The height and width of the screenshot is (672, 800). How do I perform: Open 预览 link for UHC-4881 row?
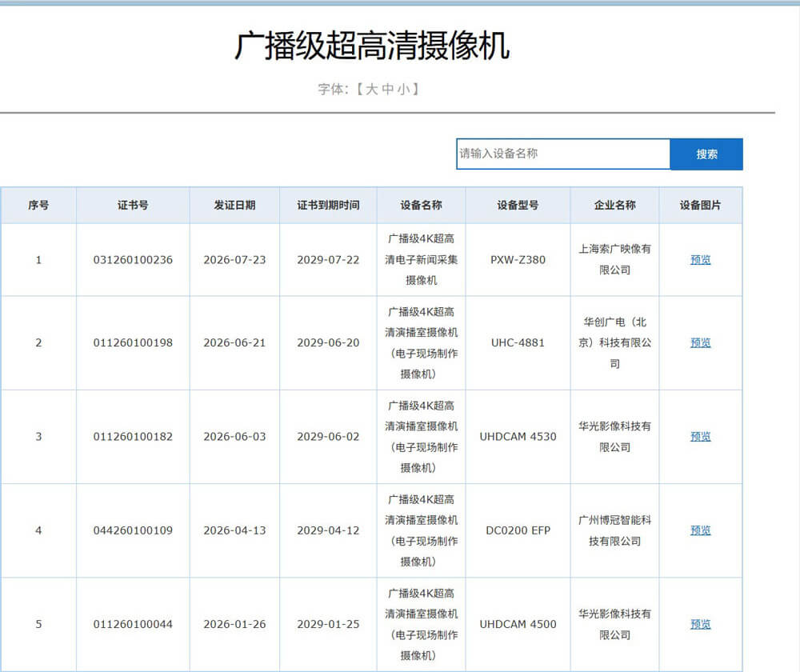coord(700,343)
